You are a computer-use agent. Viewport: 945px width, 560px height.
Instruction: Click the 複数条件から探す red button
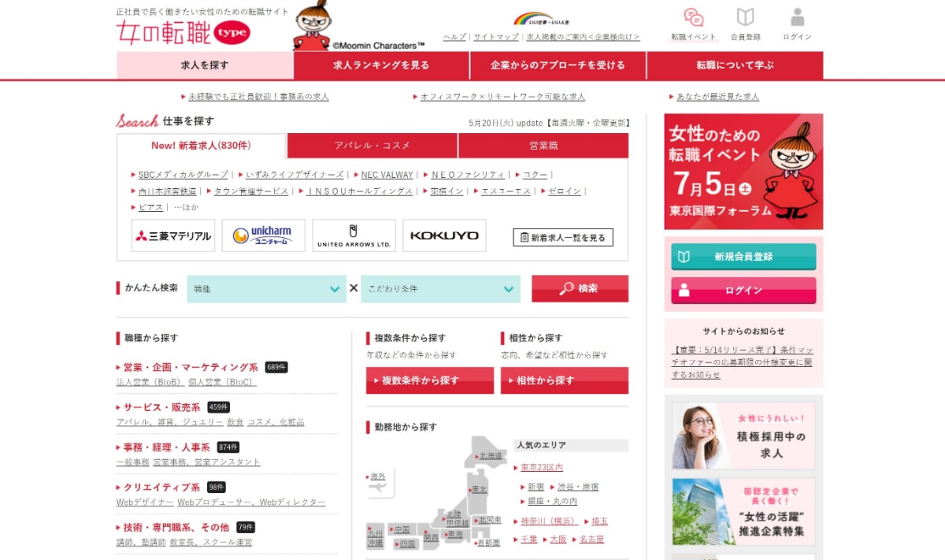[429, 380]
